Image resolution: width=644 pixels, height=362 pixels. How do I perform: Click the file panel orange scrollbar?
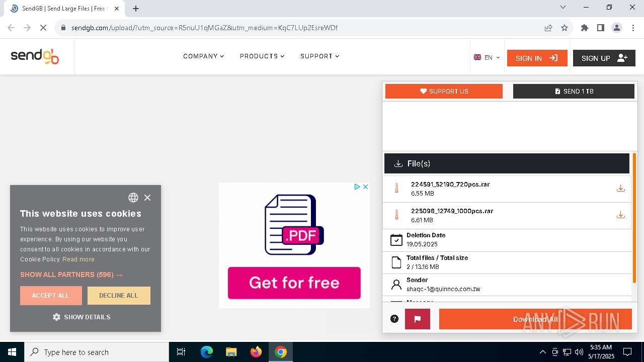(634, 218)
